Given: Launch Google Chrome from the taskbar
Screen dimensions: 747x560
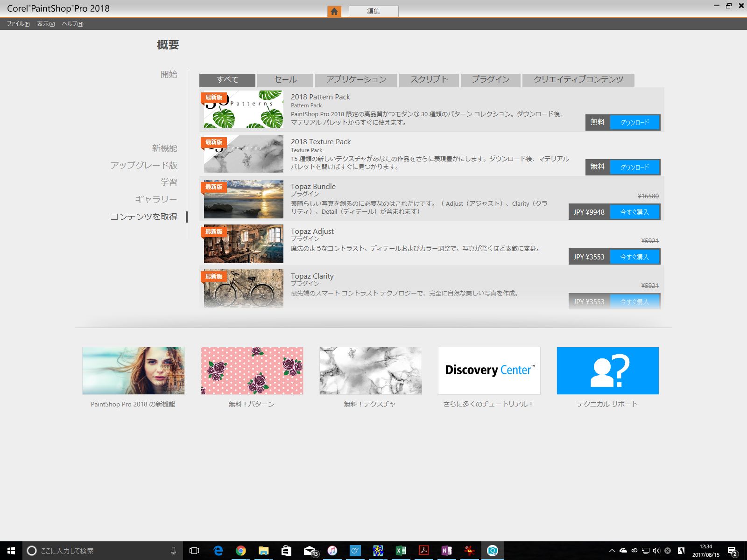Looking at the screenshot, I should [x=241, y=551].
